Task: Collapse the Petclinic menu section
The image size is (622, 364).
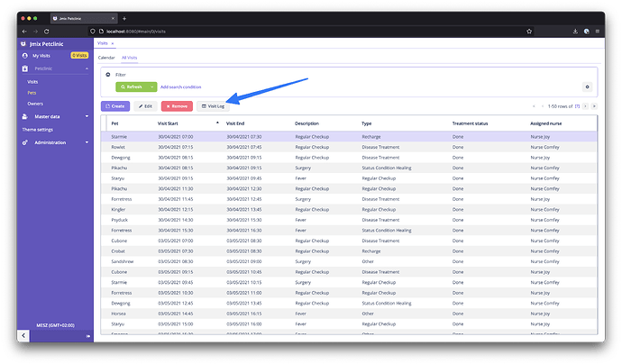Action: pyautogui.click(x=87, y=68)
